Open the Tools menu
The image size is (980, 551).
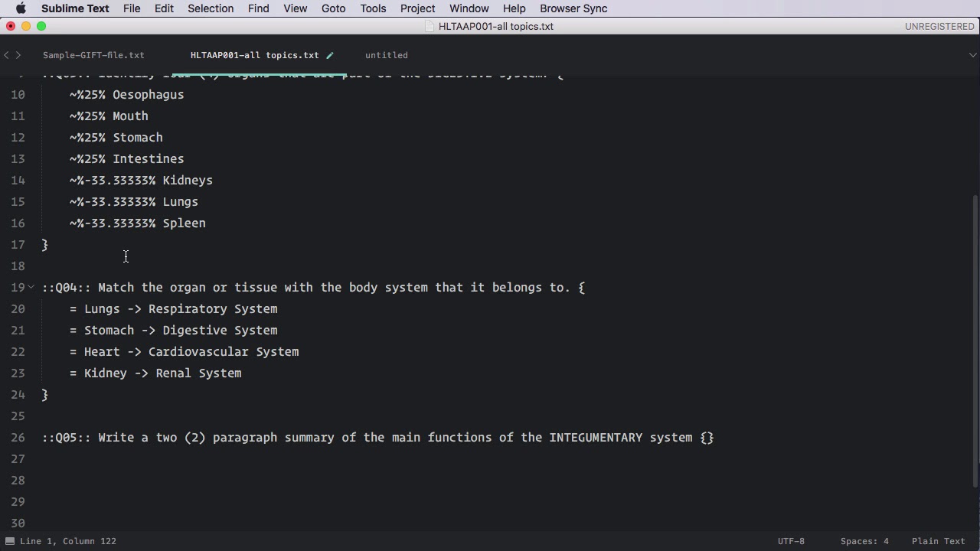[373, 8]
